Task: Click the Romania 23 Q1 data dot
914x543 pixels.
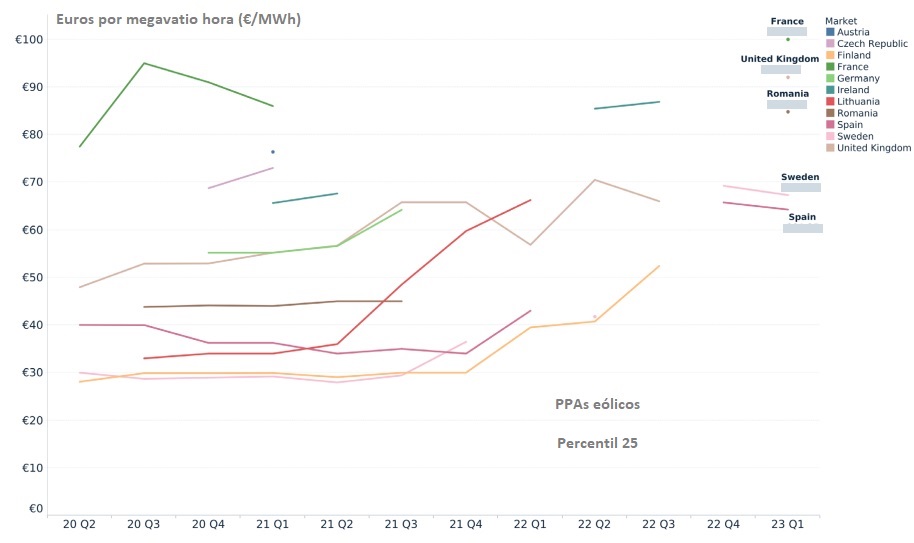Action: [x=788, y=111]
